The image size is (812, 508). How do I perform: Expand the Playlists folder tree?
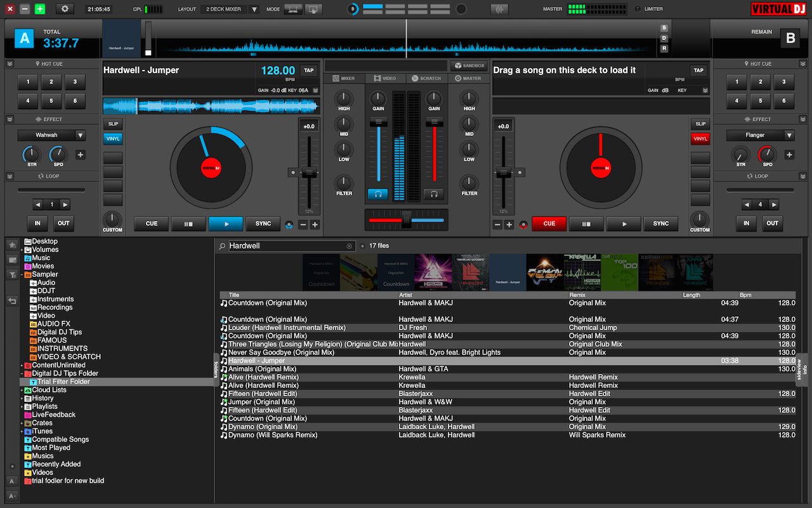point(22,407)
